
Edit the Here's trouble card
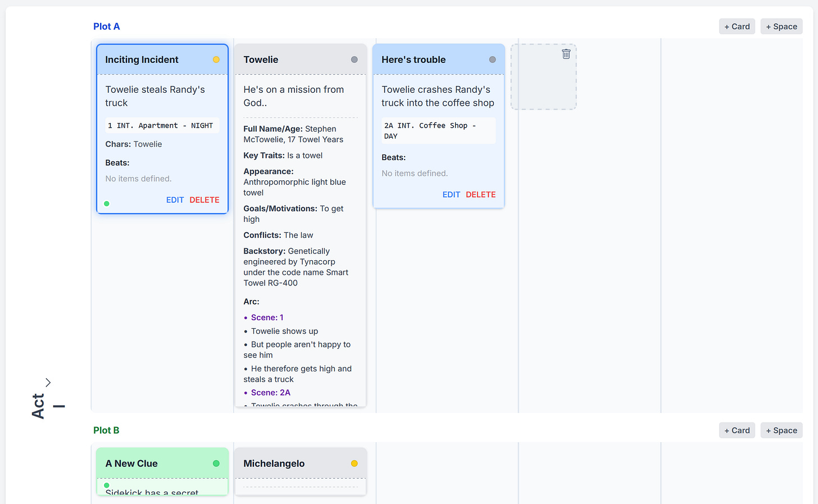(x=451, y=195)
